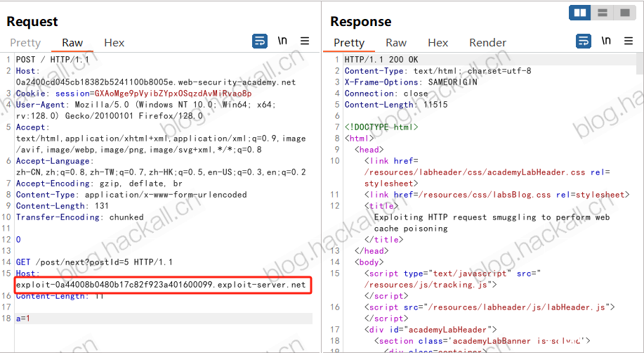
Task: Open Response pane hamburger options menu
Action: [629, 41]
